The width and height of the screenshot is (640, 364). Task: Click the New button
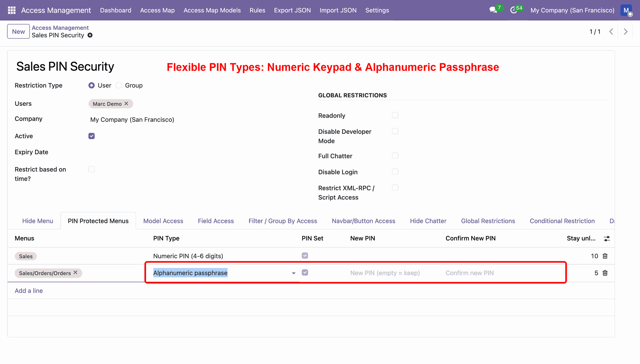coord(18,32)
